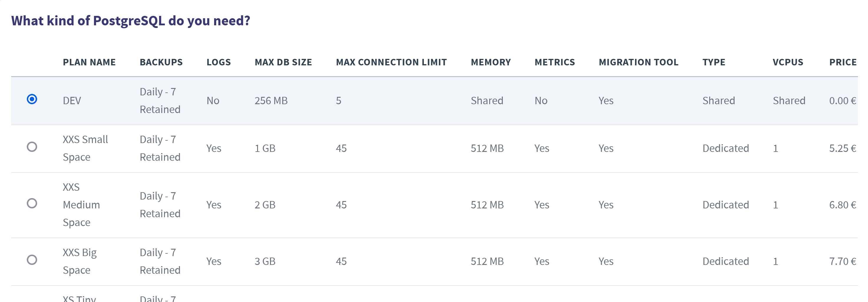Click the BACKUPS column header

[x=161, y=62]
